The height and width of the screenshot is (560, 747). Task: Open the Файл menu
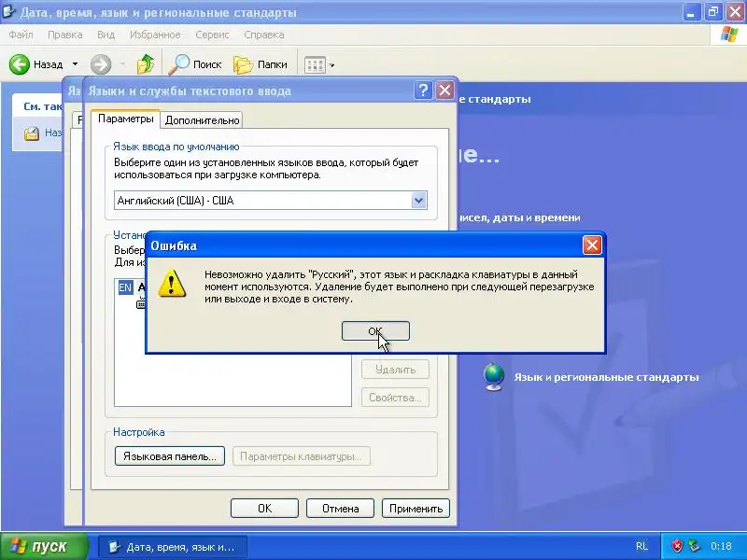click(x=21, y=35)
